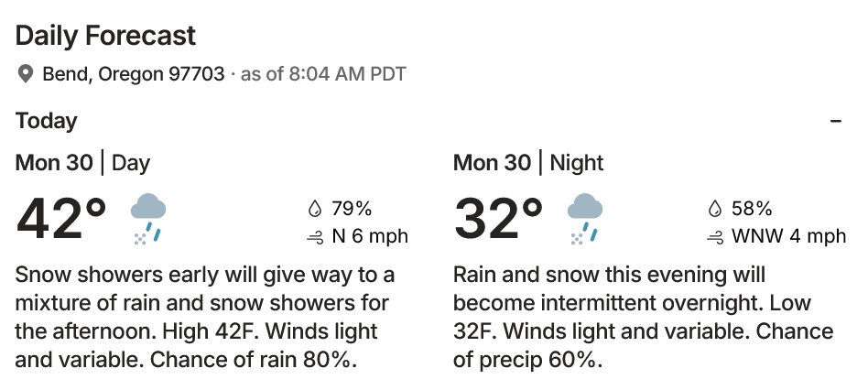This screenshot has height=390, width=868.
Task: Select the Mon 30 Day label
Action: 82,163
